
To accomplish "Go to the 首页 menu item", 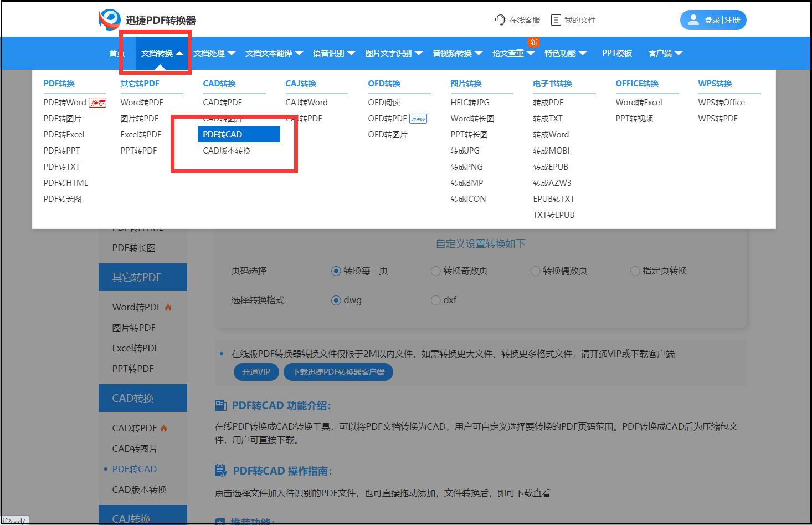I will point(117,53).
